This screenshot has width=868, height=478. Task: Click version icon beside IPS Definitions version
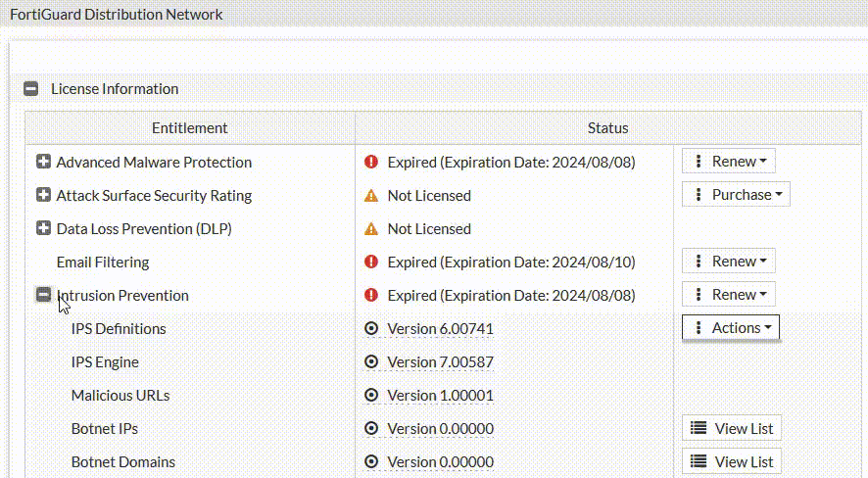coord(371,329)
